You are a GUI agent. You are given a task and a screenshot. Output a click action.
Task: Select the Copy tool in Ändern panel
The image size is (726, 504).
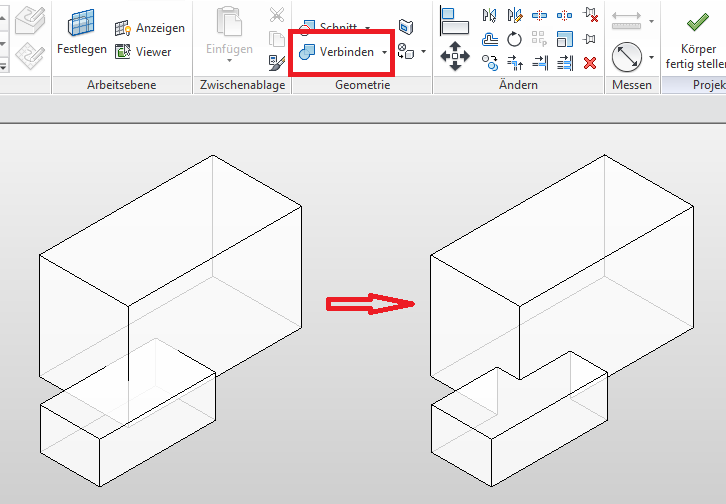[490, 62]
